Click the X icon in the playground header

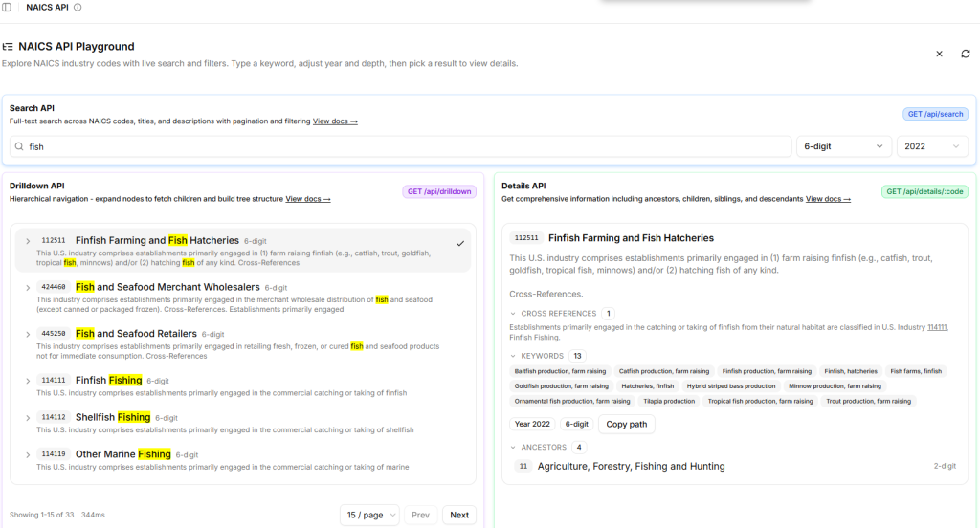[939, 54]
